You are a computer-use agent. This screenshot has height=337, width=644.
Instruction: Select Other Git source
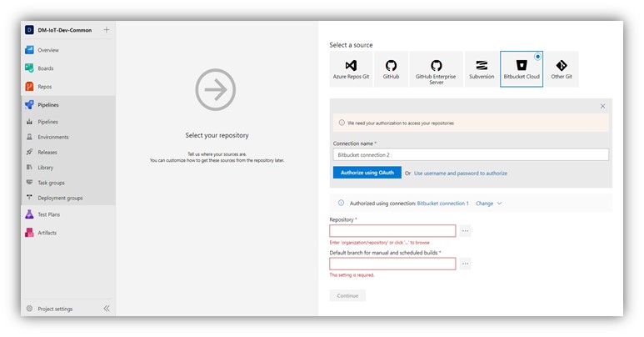(x=562, y=69)
